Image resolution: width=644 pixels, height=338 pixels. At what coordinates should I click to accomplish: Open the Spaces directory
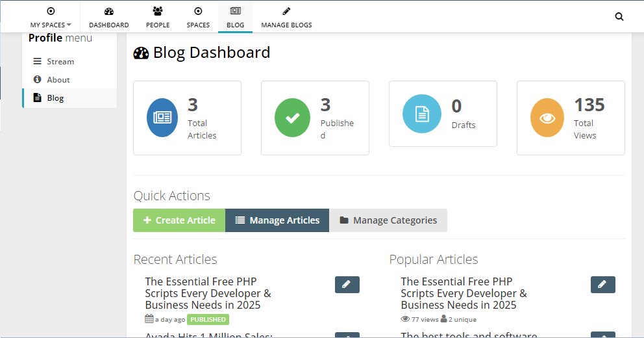[x=198, y=18]
